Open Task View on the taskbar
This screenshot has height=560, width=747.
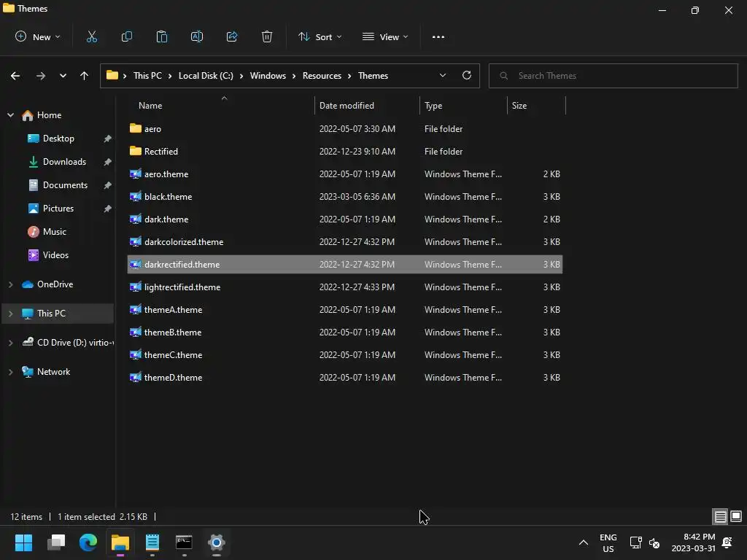click(56, 542)
